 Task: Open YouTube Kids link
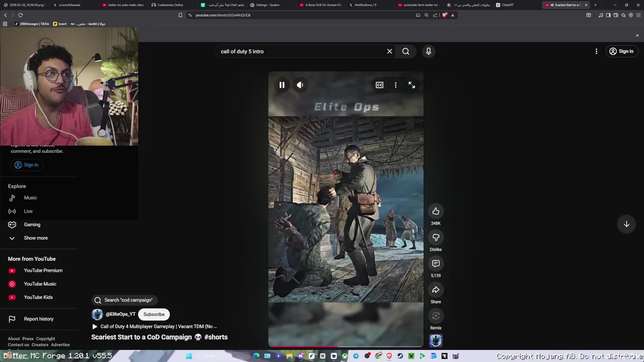(x=39, y=297)
